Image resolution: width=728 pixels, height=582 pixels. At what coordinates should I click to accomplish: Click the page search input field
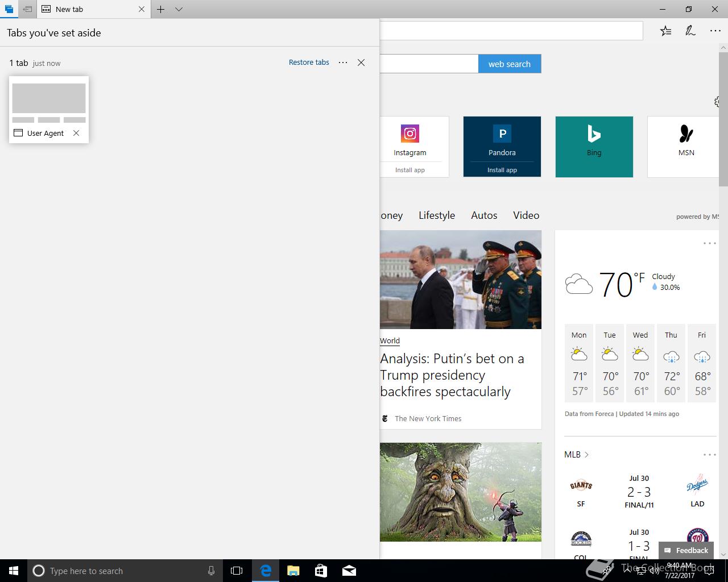pyautogui.click(x=429, y=64)
